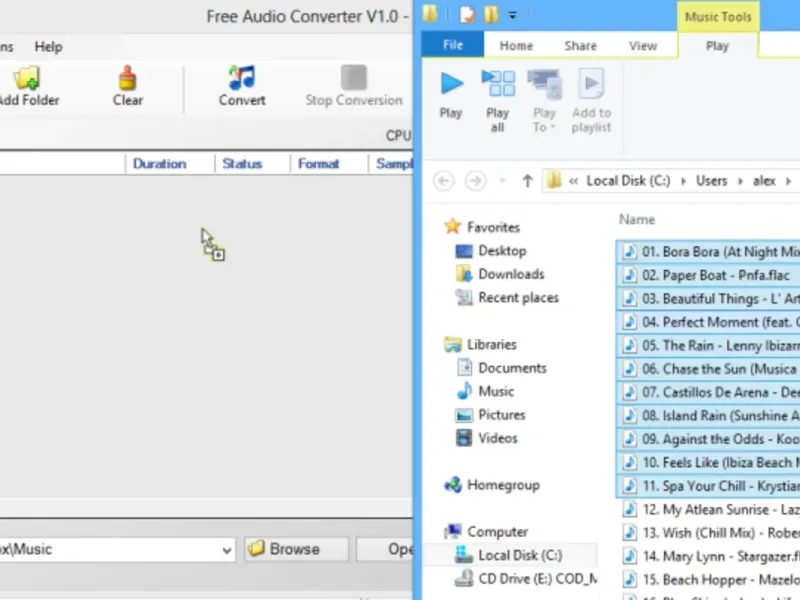Click the Clear brush icon
The image size is (800, 600).
click(128, 78)
